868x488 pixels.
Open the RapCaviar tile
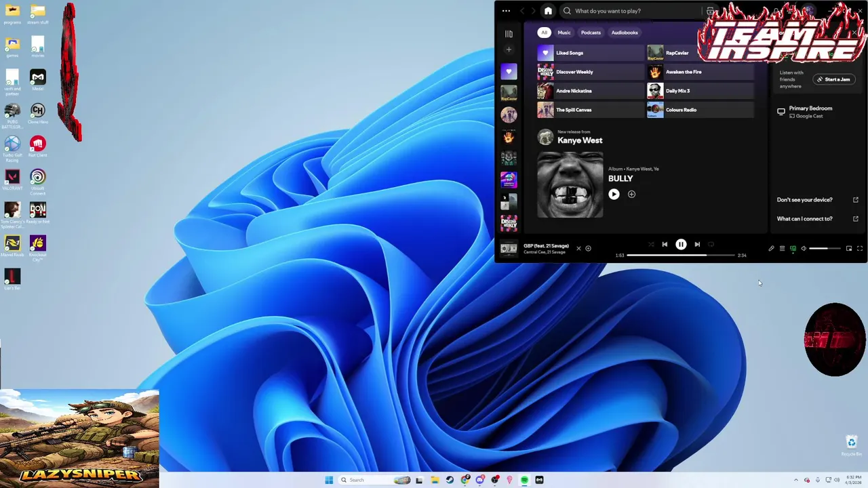pos(700,53)
